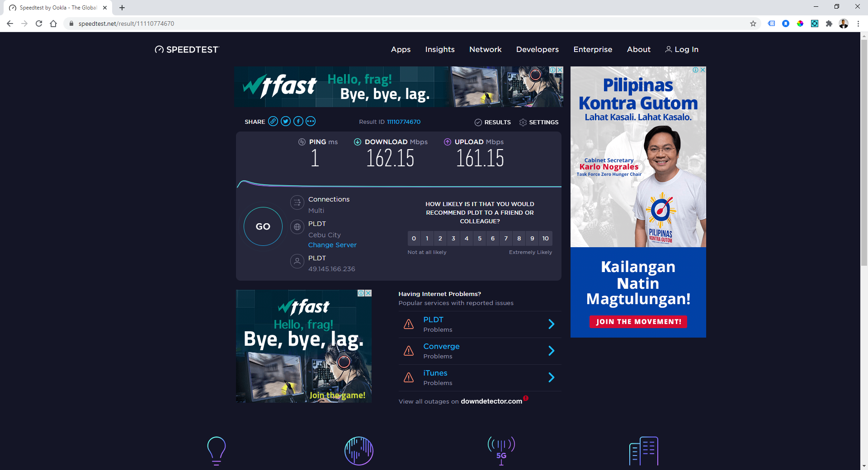Image resolution: width=868 pixels, height=470 pixels.
Task: Copy the result link via share icon
Action: point(273,121)
